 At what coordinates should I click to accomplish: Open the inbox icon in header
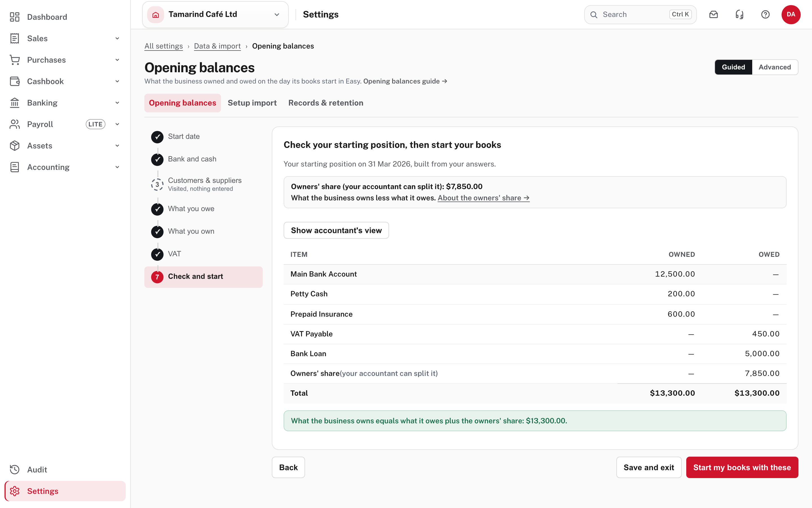click(x=713, y=14)
